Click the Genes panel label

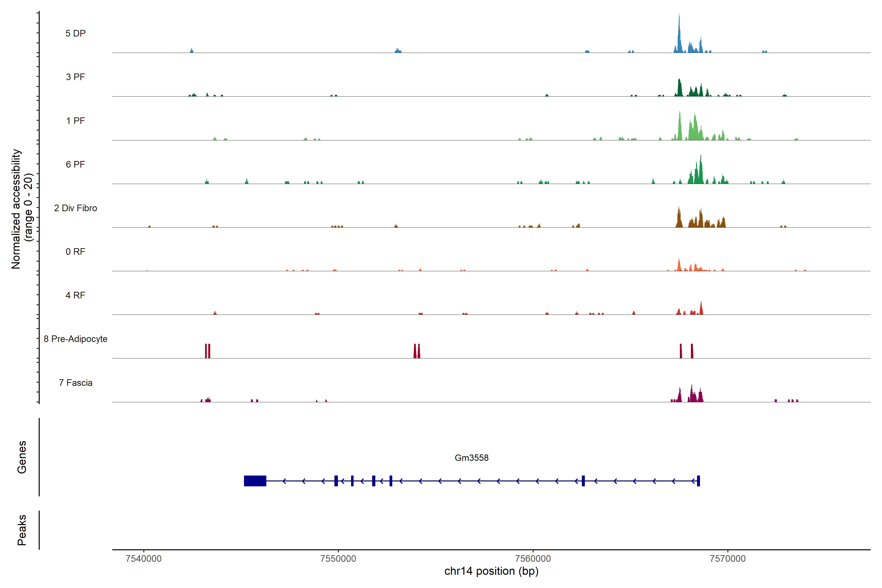pos(22,457)
